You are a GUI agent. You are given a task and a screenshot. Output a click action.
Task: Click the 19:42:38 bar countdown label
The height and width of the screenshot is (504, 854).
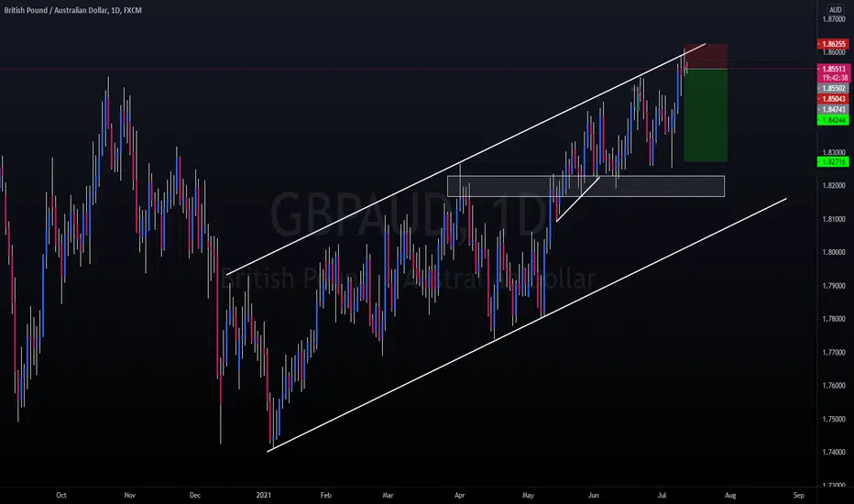coord(833,78)
